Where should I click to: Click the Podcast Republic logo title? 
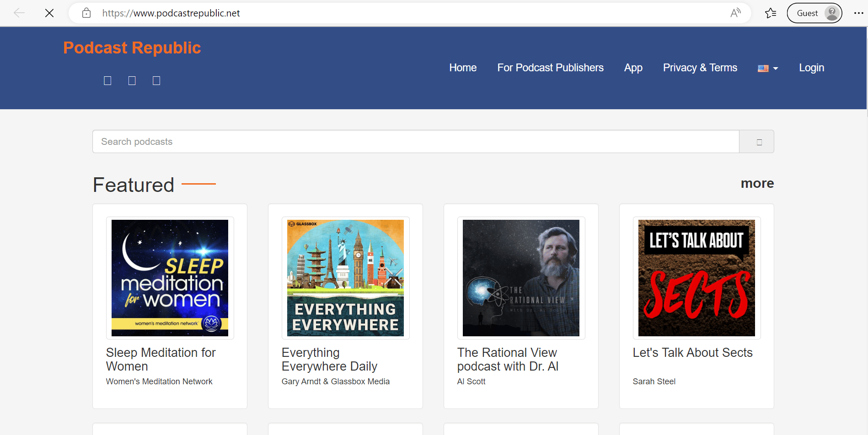click(132, 48)
